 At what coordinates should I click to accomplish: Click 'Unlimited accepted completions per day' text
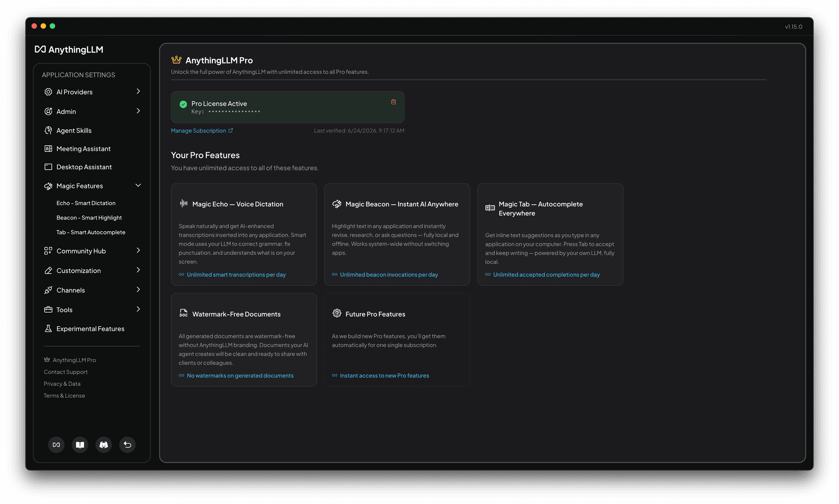pos(546,275)
